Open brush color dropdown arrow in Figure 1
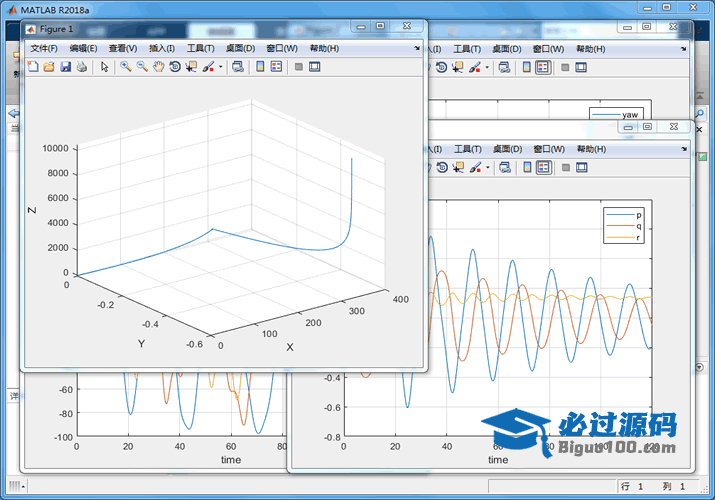The width and height of the screenshot is (715, 500). coord(221,67)
